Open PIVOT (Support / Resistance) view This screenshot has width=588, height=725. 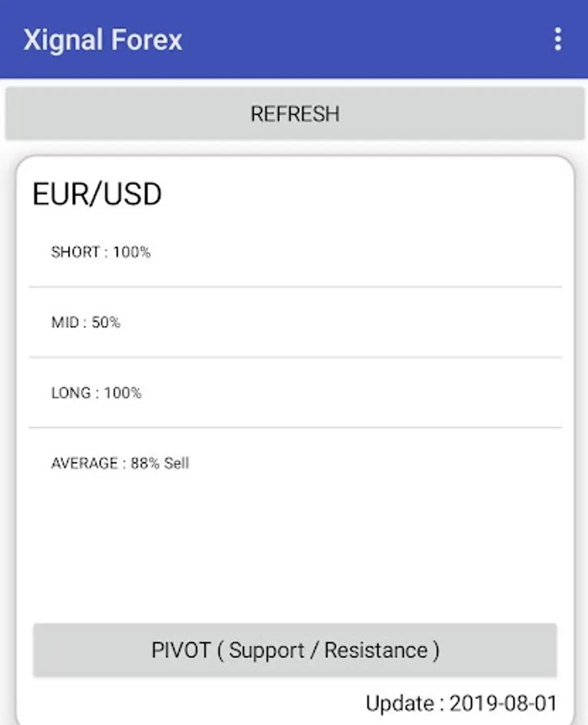click(295, 650)
